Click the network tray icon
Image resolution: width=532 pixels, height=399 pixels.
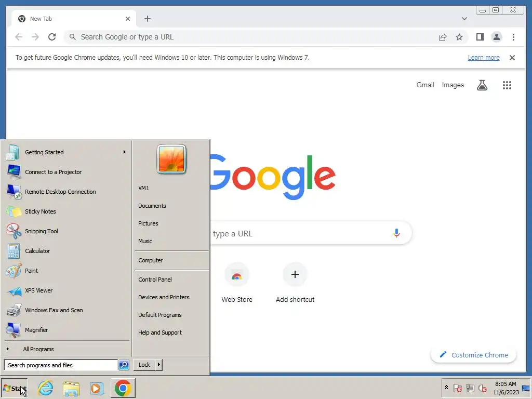coord(470,388)
